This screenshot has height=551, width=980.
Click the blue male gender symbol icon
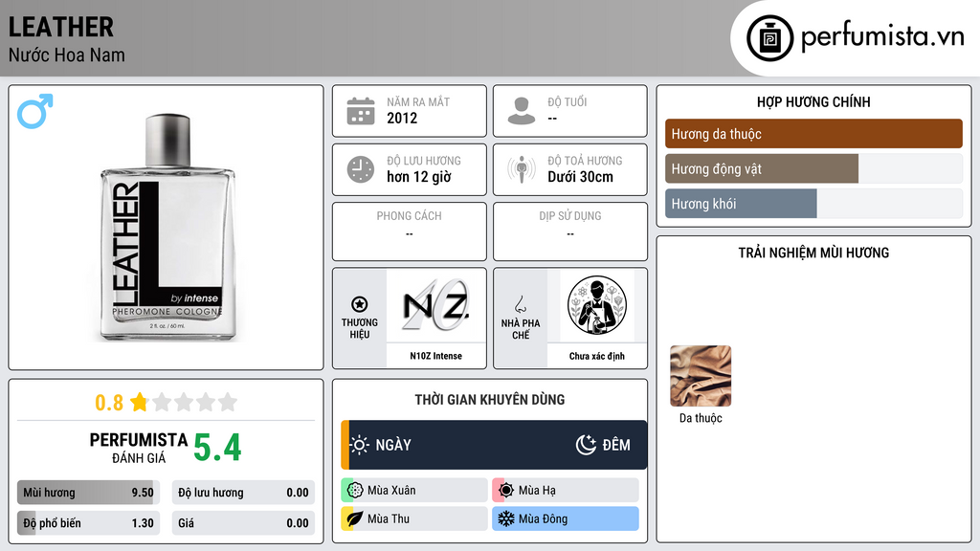(35, 111)
